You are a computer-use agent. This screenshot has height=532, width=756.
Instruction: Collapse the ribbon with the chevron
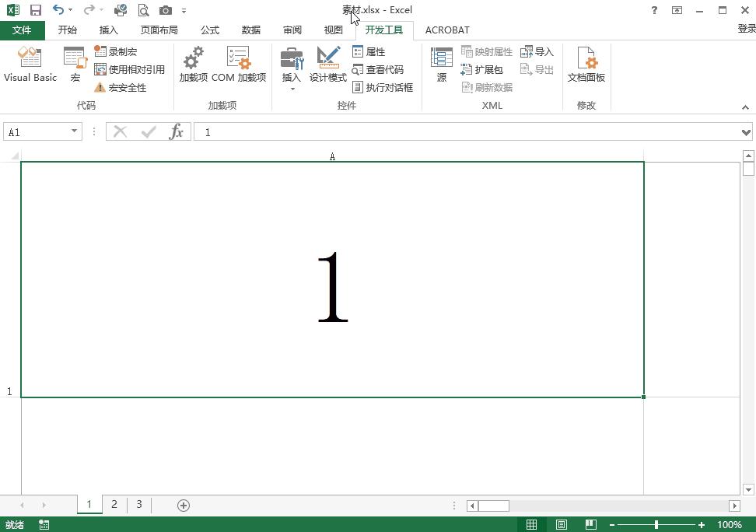click(x=745, y=107)
